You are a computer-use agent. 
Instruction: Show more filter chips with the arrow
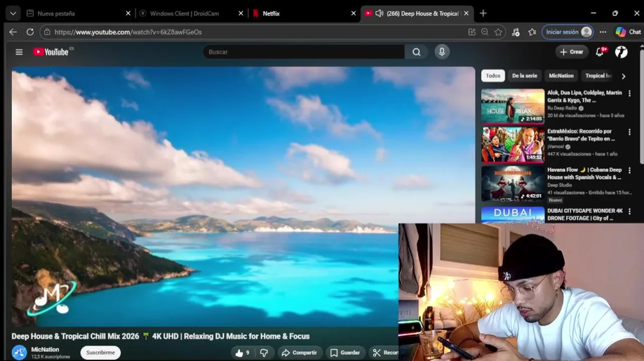point(623,76)
